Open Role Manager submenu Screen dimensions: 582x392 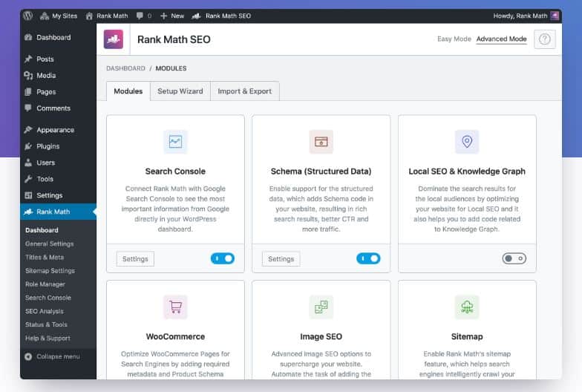coord(45,284)
